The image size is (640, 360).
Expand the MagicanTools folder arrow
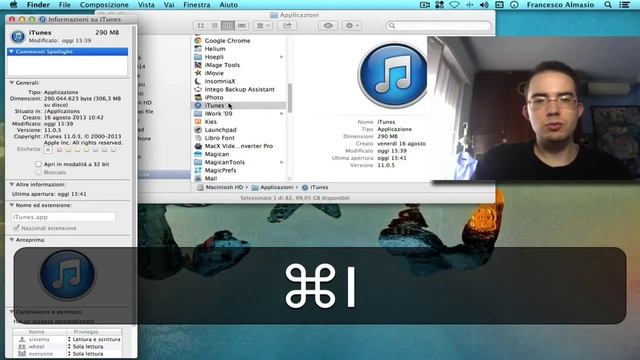tap(282, 162)
